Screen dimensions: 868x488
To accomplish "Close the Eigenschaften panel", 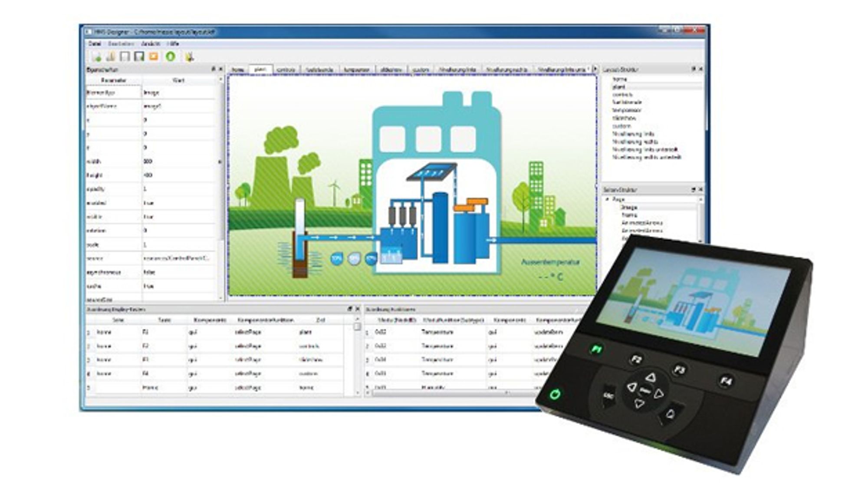I will [220, 69].
